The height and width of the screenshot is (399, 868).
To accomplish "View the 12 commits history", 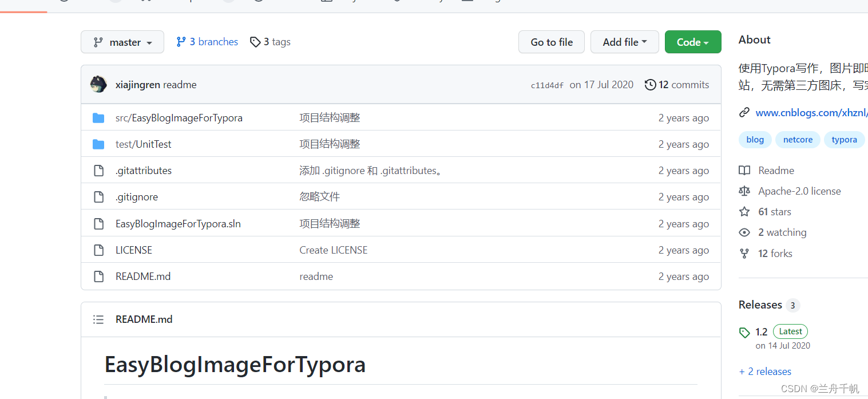I will point(677,85).
